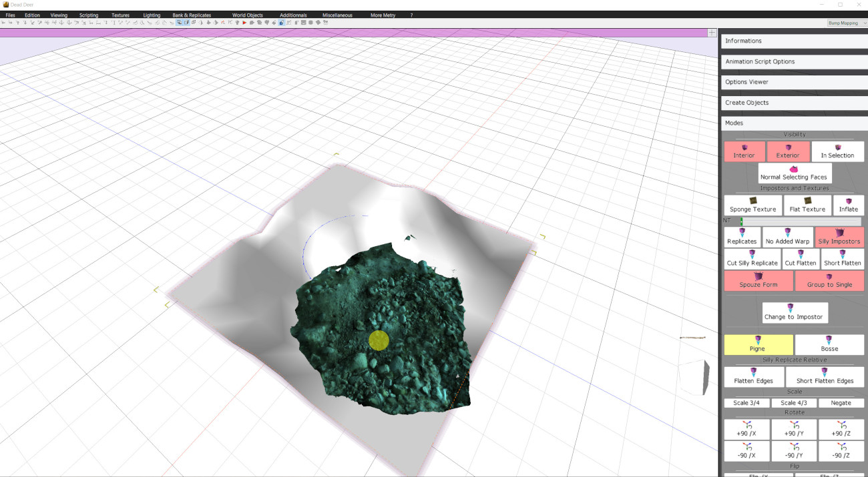Screen dimensions: 868x477
Task: Expand the Create Objects panel
Action: pos(795,103)
